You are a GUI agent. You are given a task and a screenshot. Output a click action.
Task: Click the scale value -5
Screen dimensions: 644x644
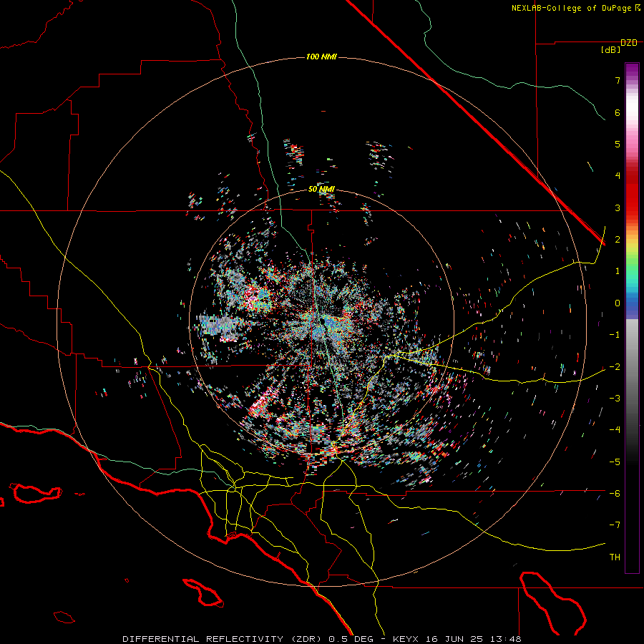[x=615, y=462]
